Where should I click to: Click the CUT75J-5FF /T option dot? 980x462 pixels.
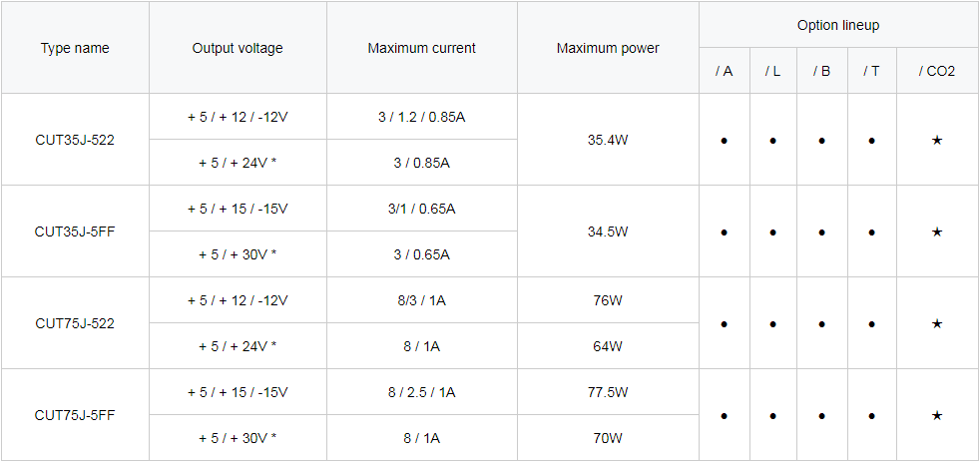point(871,416)
